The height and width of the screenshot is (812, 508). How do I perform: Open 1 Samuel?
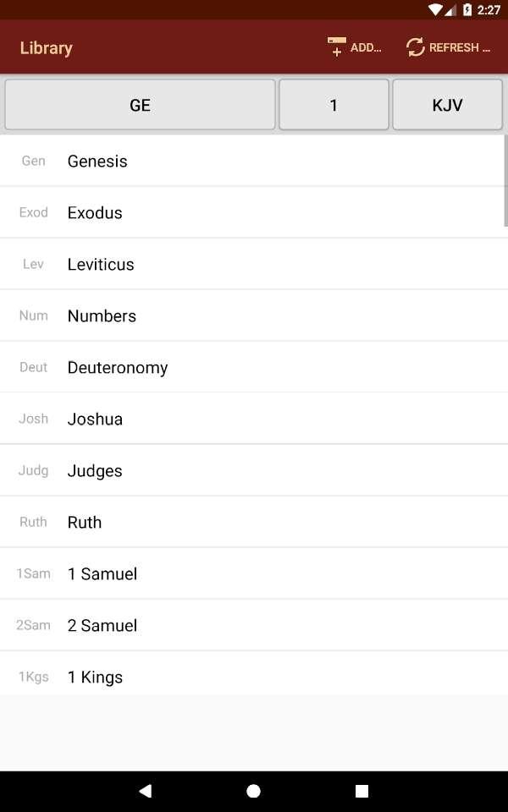[x=102, y=573]
